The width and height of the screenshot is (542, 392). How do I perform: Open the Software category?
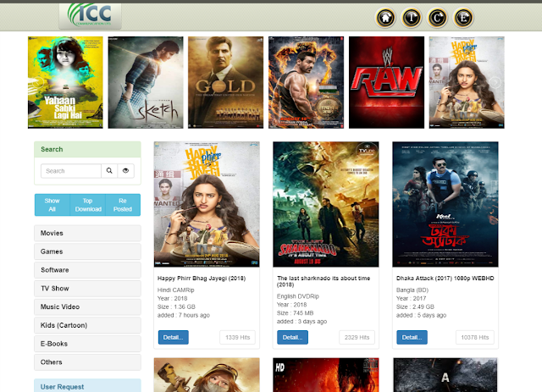[x=87, y=270]
